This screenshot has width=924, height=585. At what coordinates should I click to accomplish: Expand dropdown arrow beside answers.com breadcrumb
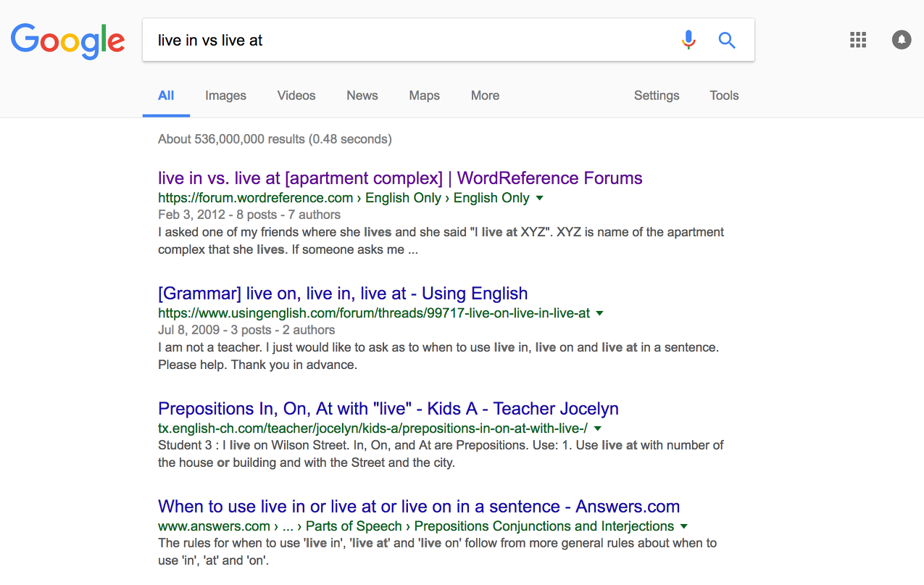[684, 526]
